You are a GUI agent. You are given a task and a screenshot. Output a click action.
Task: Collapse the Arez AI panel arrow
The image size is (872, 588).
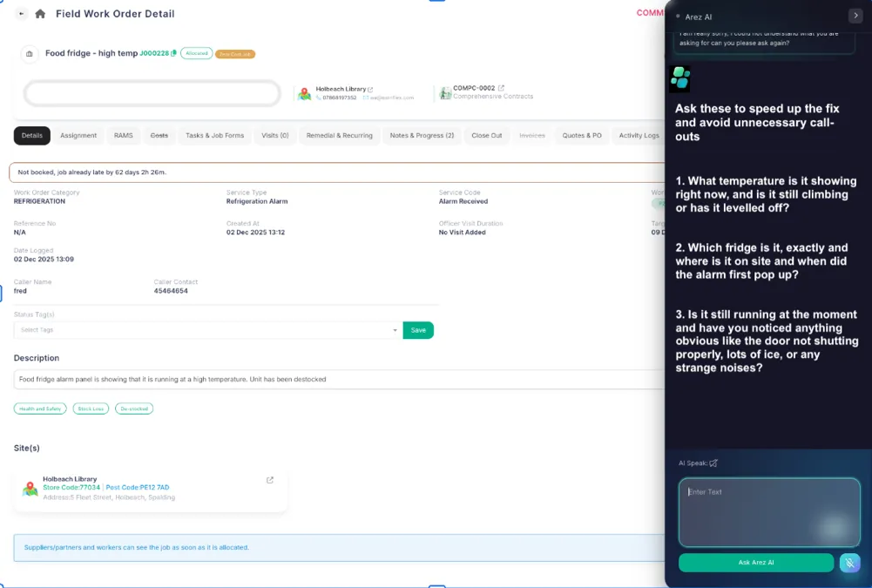click(x=855, y=16)
